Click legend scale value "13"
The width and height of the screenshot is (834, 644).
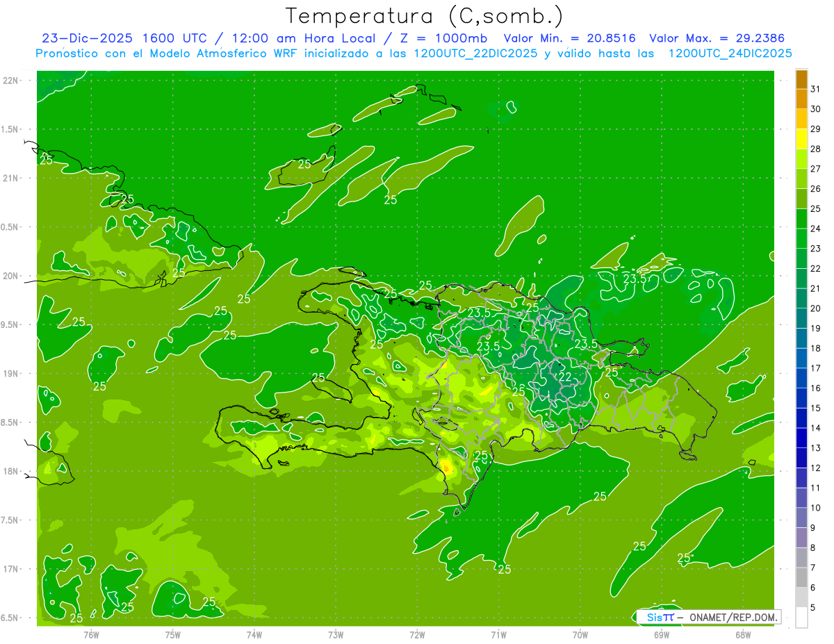click(x=816, y=448)
